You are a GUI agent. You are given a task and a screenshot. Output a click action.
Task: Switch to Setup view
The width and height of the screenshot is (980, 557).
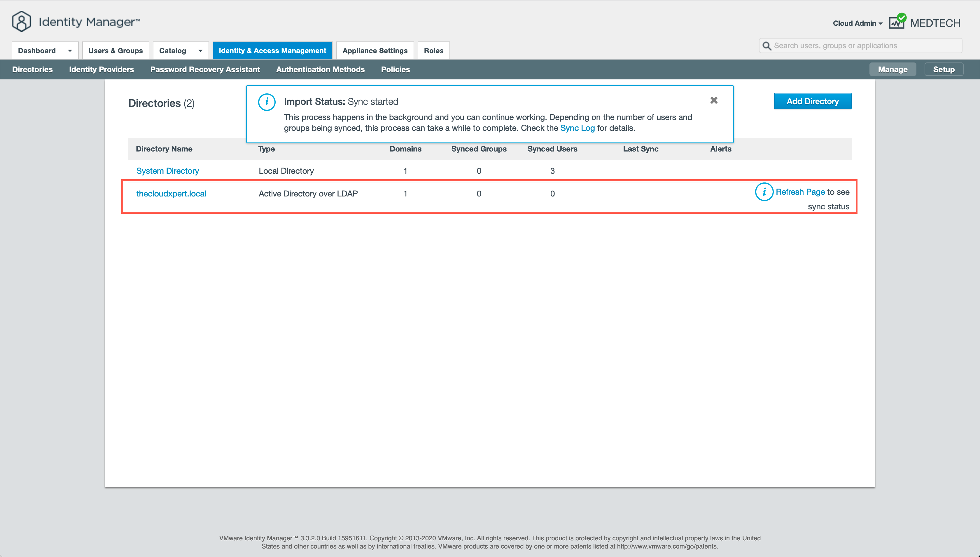tap(943, 69)
